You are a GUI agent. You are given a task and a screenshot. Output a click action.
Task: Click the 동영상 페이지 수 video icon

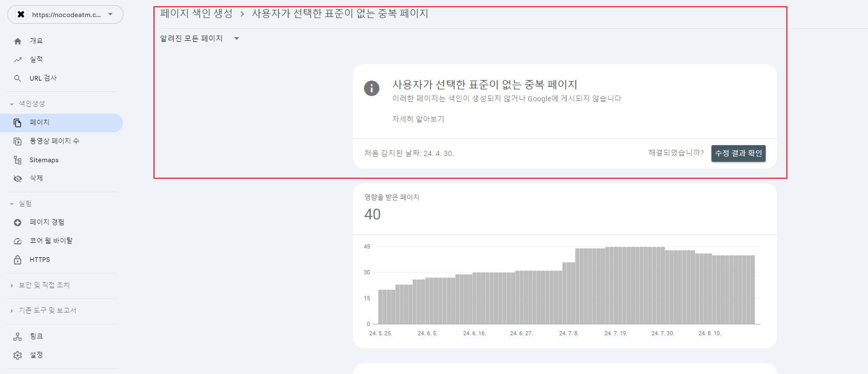pyautogui.click(x=18, y=142)
